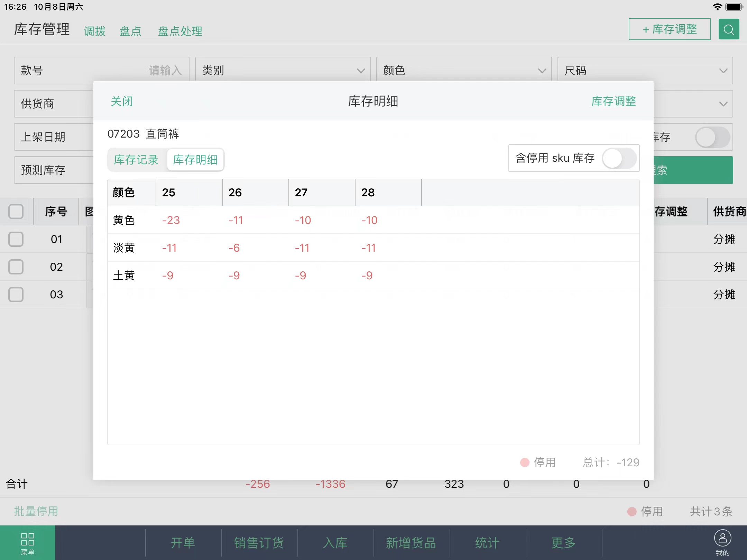This screenshot has height=560, width=747.
Task: Click the green 搜索 button
Action: [693, 170]
